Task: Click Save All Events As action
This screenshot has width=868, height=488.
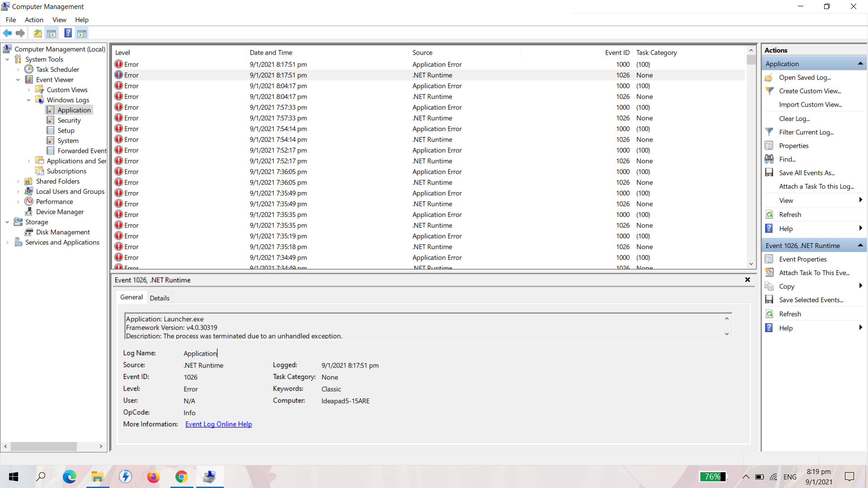Action: (x=807, y=173)
